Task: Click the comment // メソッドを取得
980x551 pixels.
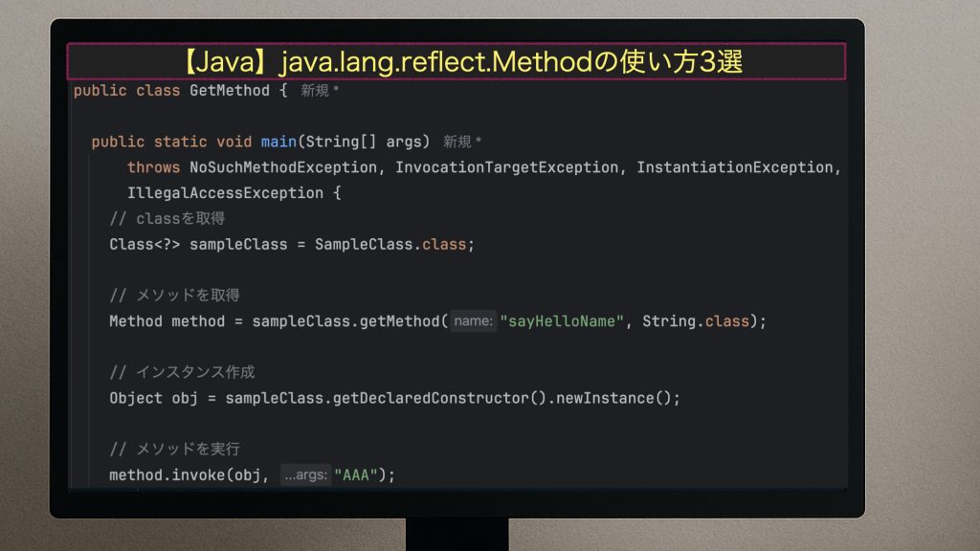Action: pos(174,295)
